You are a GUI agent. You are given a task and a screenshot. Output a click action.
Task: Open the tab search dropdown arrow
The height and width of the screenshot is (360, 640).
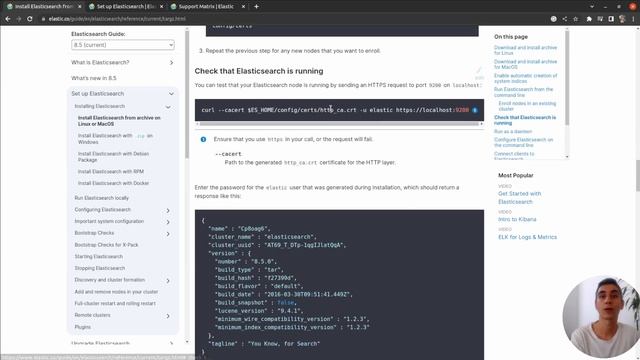[x=592, y=7]
